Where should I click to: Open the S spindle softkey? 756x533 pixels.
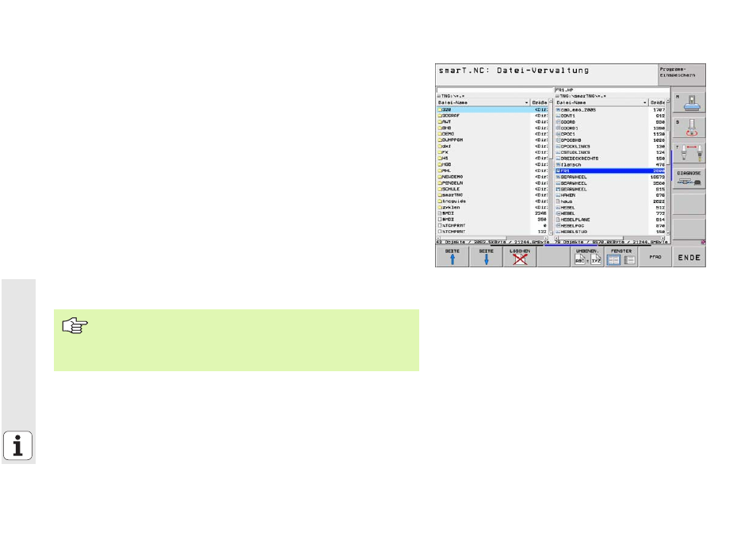(689, 128)
